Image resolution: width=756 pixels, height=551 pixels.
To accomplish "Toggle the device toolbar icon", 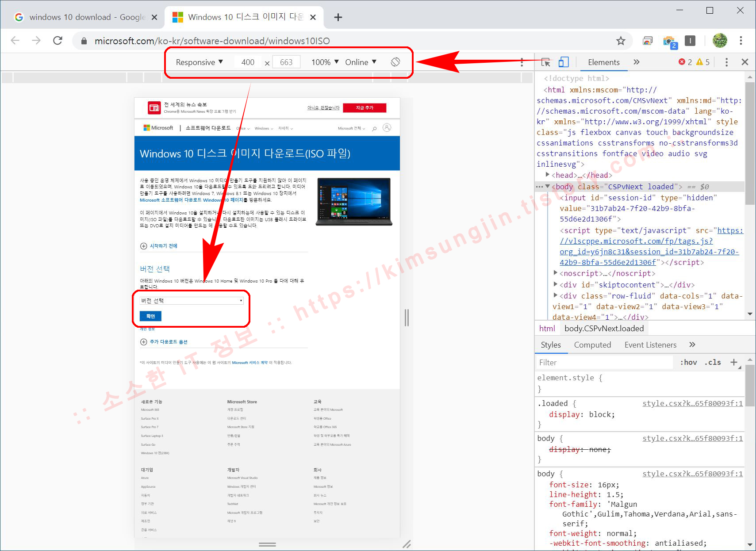I will [x=564, y=62].
